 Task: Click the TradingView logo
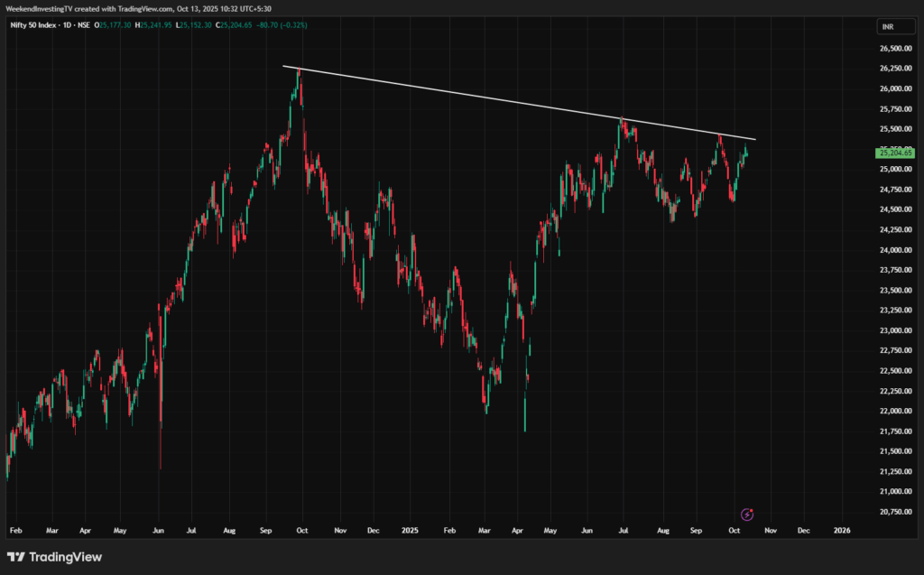tap(52, 556)
